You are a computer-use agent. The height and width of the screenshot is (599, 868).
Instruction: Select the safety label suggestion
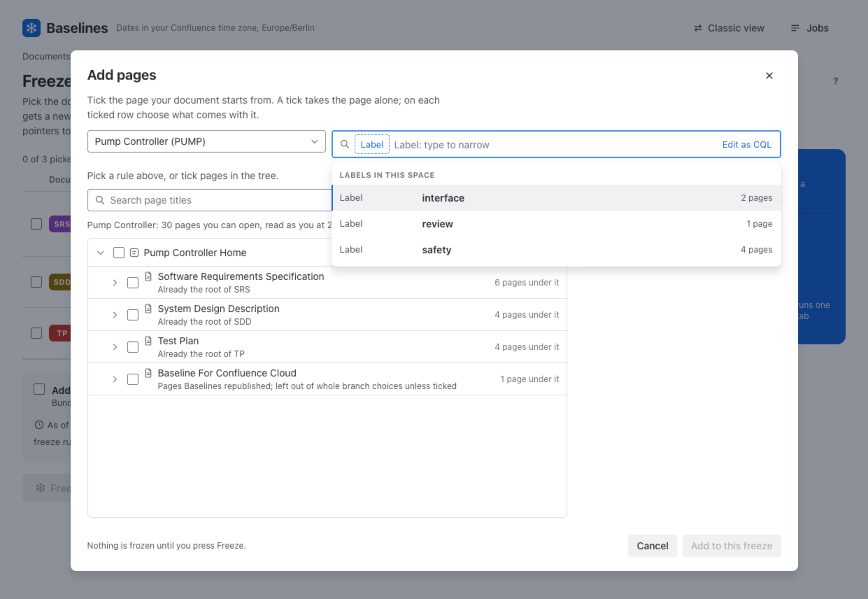click(x=556, y=249)
